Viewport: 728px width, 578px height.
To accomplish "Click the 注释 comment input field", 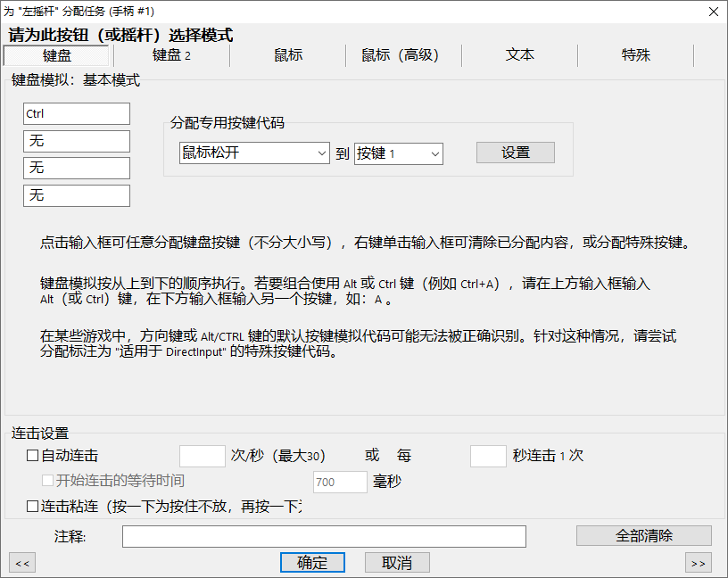I will tap(324, 536).
